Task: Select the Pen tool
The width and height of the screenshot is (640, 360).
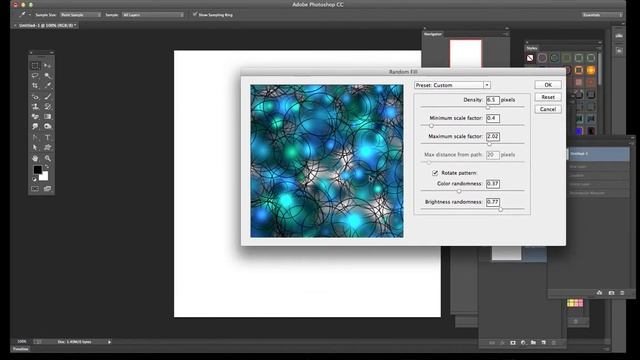Action: [x=35, y=138]
